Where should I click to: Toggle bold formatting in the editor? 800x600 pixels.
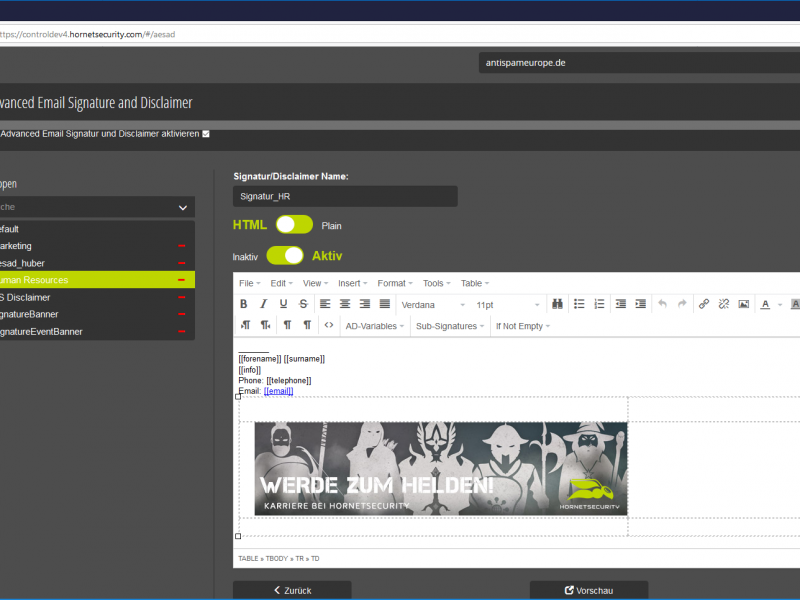[x=244, y=304]
